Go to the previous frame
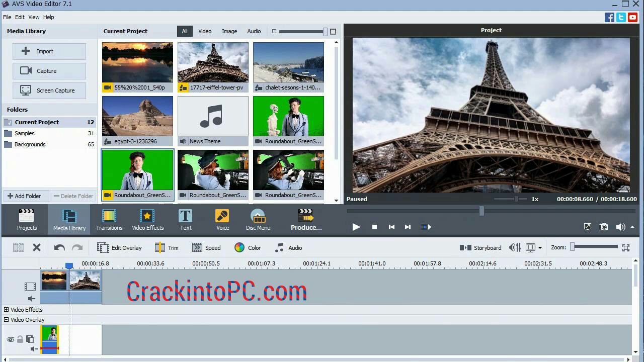Image resolution: width=644 pixels, height=362 pixels. coord(391,227)
